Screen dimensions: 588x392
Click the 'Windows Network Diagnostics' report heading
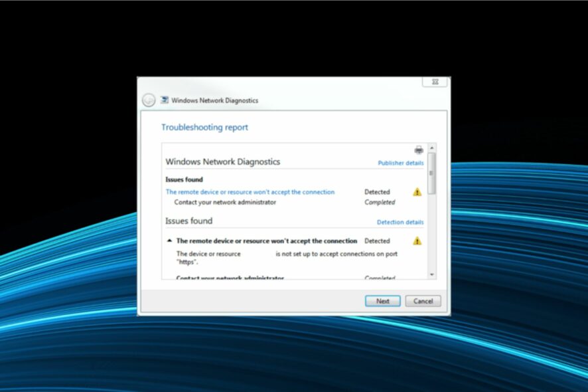[223, 162]
